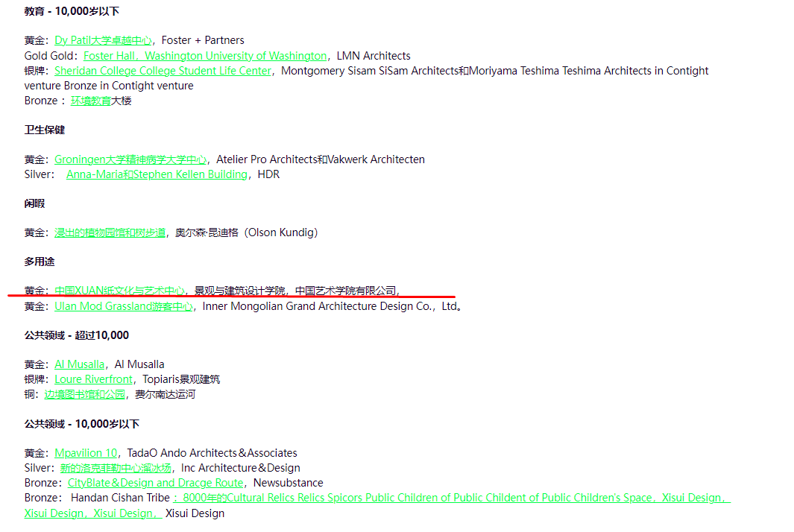Open the Foster Hall, Washington University link
The height and width of the screenshot is (532, 794).
205,56
